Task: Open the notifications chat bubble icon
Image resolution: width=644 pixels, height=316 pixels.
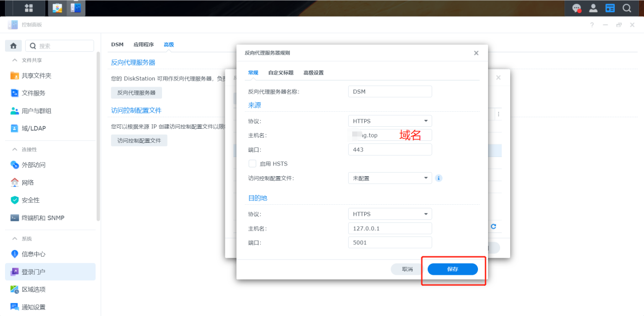Action: 577,8
